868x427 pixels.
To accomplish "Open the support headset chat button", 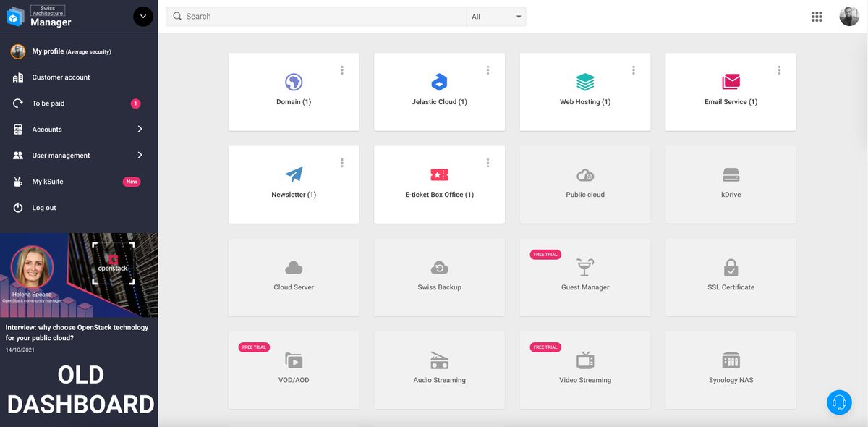I will [x=839, y=402].
